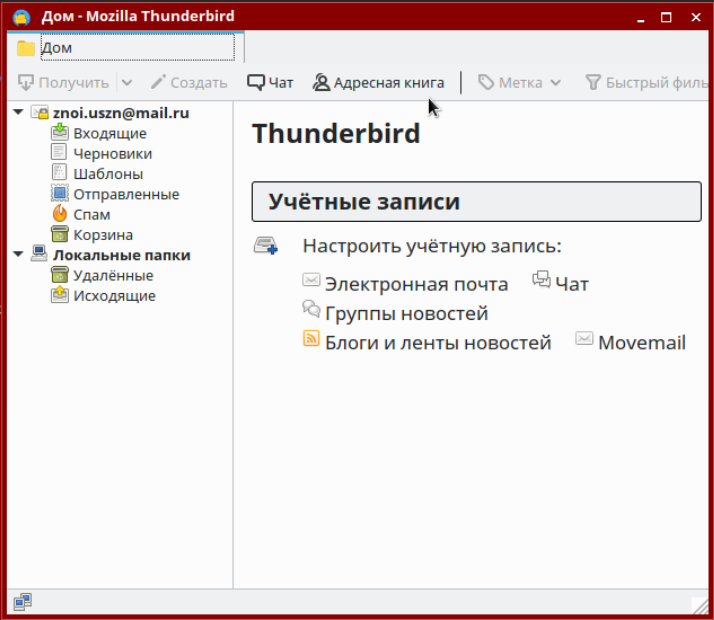Viewport: 714px width, 620px height.
Task: Click the Удалённые trash icon
Action: tap(60, 274)
